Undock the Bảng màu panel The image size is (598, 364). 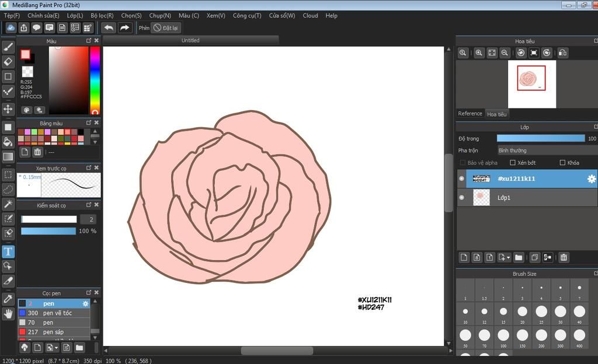pos(89,123)
